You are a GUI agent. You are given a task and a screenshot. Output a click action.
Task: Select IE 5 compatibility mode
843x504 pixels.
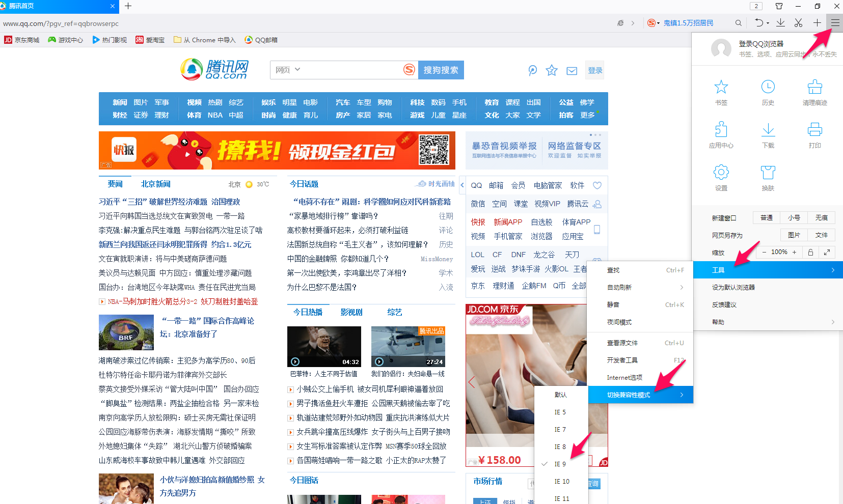tap(561, 412)
